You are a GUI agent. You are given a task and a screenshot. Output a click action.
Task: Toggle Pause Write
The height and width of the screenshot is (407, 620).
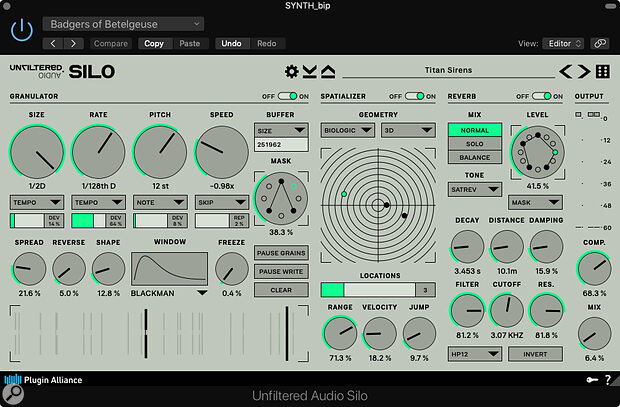281,271
